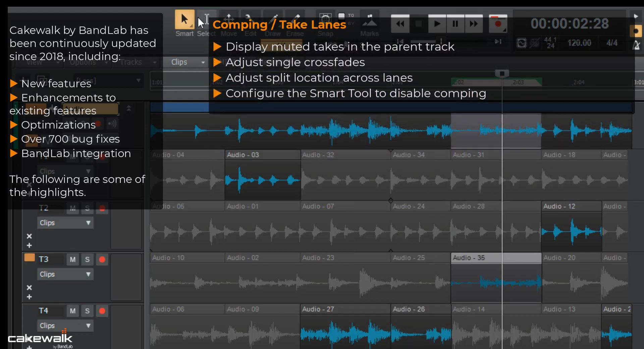644x349 pixels.
Task: Select the Audio - 12 take clip
Action: [x=571, y=227]
